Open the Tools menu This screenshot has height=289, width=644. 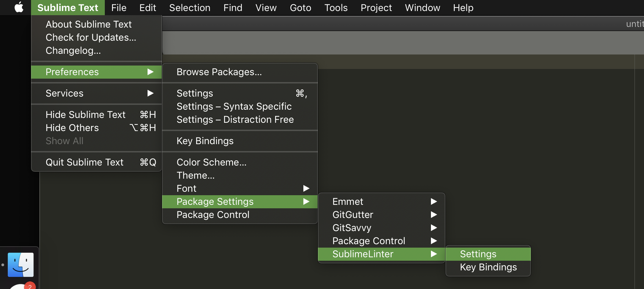point(336,8)
